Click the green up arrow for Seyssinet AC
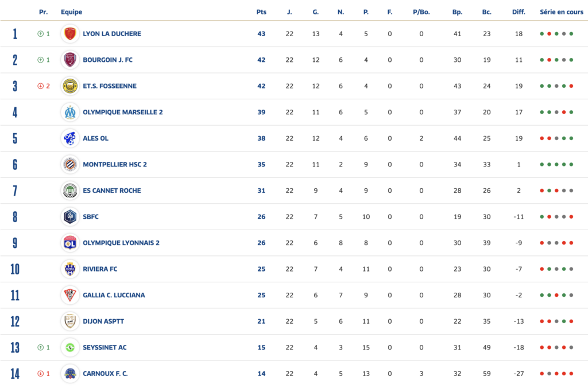The image size is (588, 388). click(x=41, y=347)
